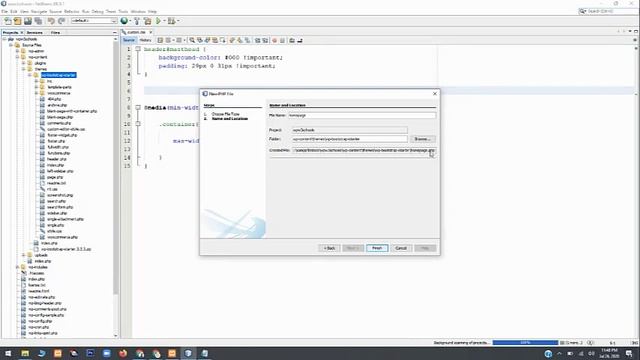This screenshot has width=640, height=360.
Task: Expand the wp-admin folder node
Action: [x=18, y=51]
